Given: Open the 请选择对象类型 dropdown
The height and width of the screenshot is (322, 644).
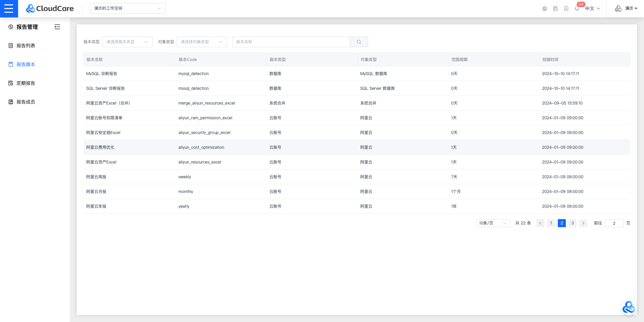Looking at the screenshot, I should point(202,42).
